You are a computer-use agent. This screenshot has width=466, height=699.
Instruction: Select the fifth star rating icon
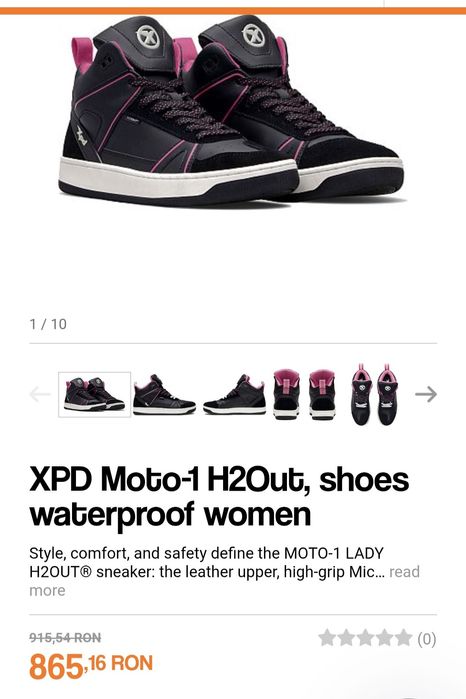(404, 638)
